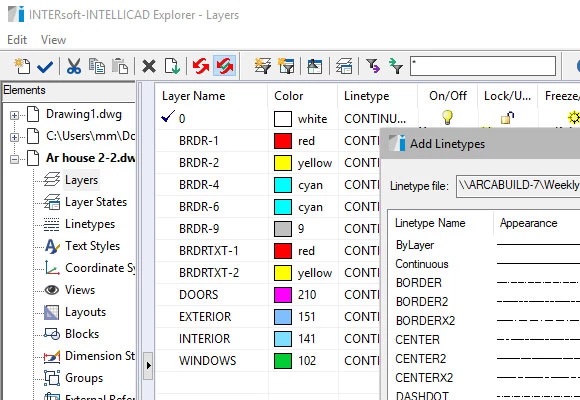Click magenta color swatch of DOORS layer
This screenshot has height=400, width=580.
click(283, 295)
